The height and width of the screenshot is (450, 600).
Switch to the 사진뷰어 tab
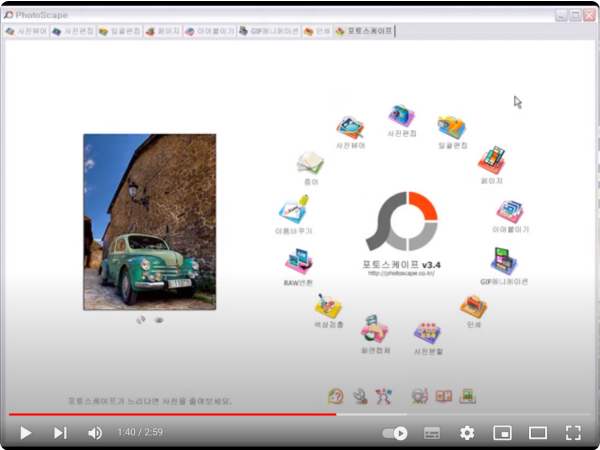click(26, 31)
